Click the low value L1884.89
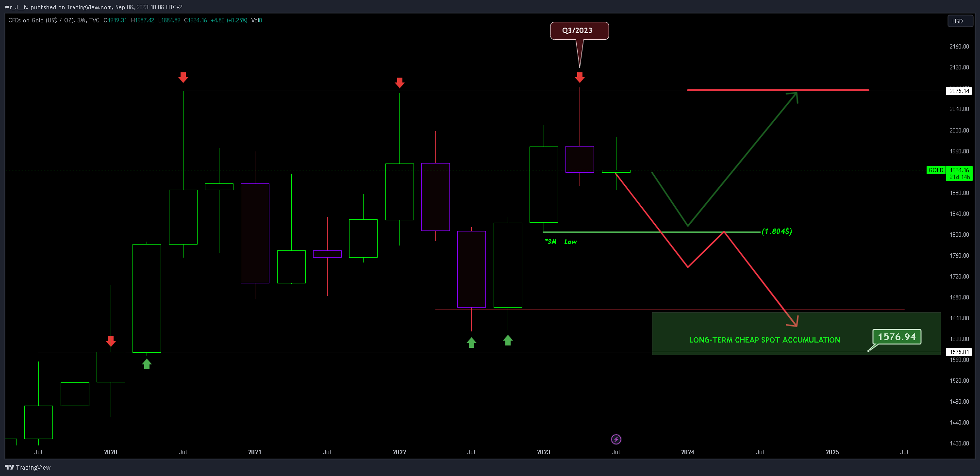 (169, 20)
